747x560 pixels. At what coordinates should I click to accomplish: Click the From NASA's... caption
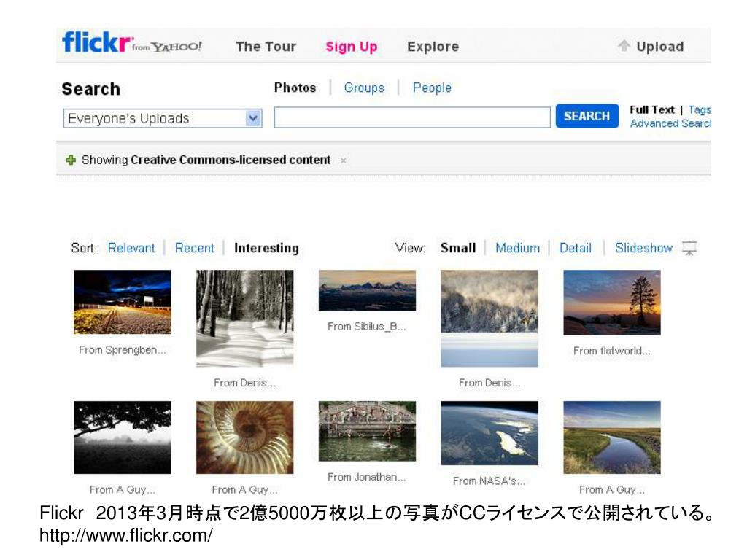(489, 481)
